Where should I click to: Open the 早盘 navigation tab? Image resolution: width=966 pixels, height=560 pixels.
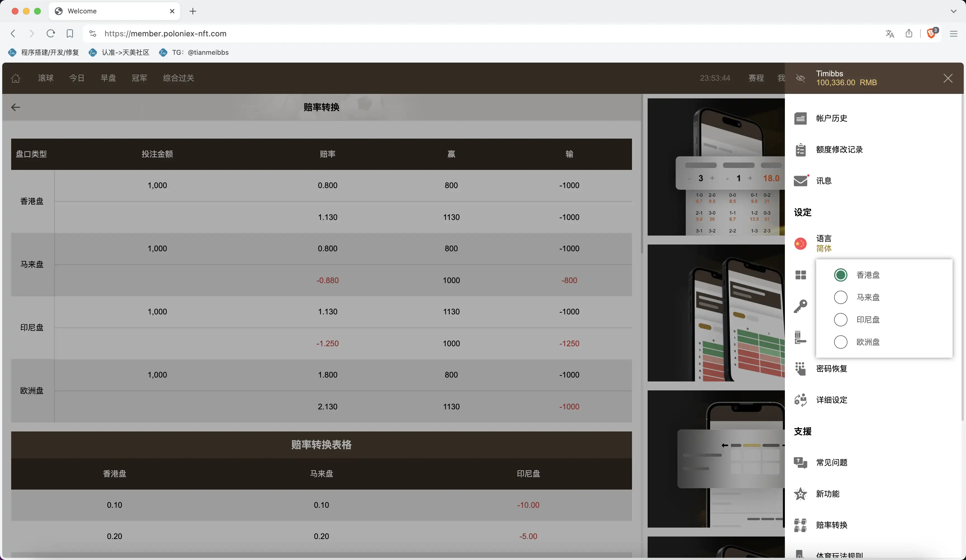pos(108,78)
